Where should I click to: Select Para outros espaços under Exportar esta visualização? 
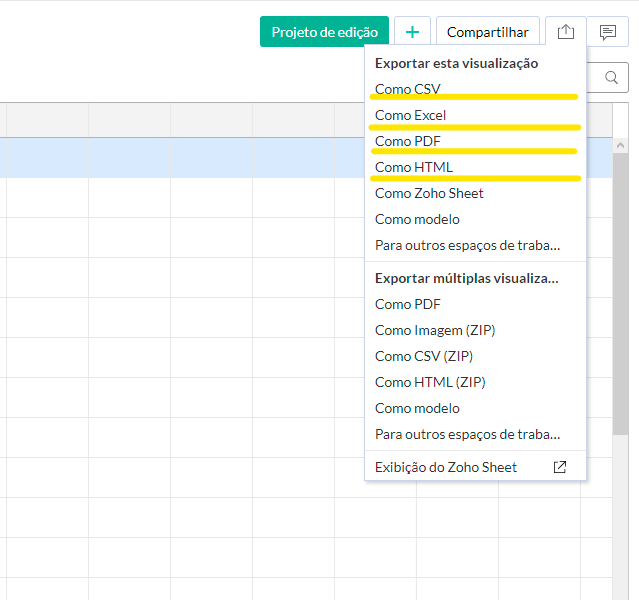[475, 245]
